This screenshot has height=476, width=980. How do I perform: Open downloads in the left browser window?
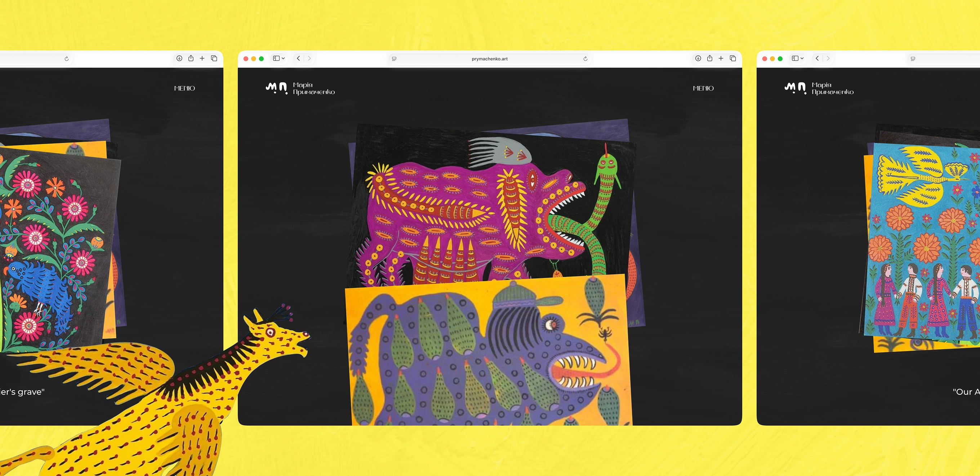click(x=179, y=58)
